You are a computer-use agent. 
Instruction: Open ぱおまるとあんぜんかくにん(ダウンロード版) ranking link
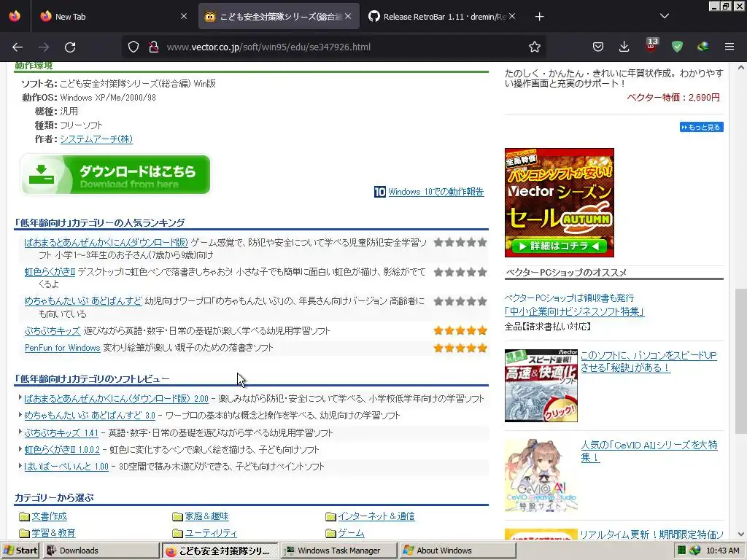pos(107,242)
